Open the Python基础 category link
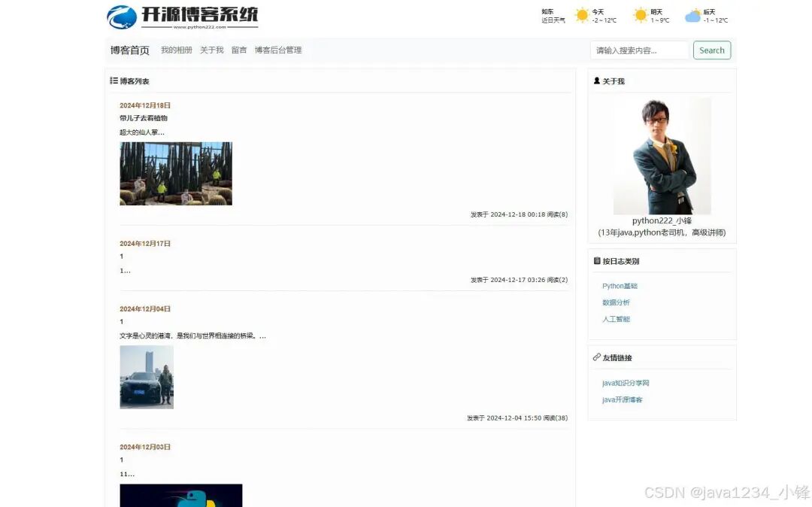 coord(620,286)
